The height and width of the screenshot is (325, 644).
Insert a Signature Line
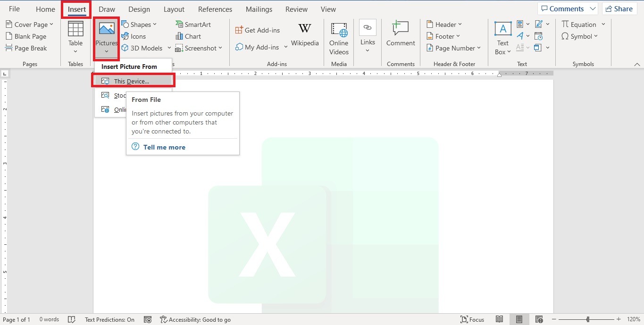tap(539, 25)
